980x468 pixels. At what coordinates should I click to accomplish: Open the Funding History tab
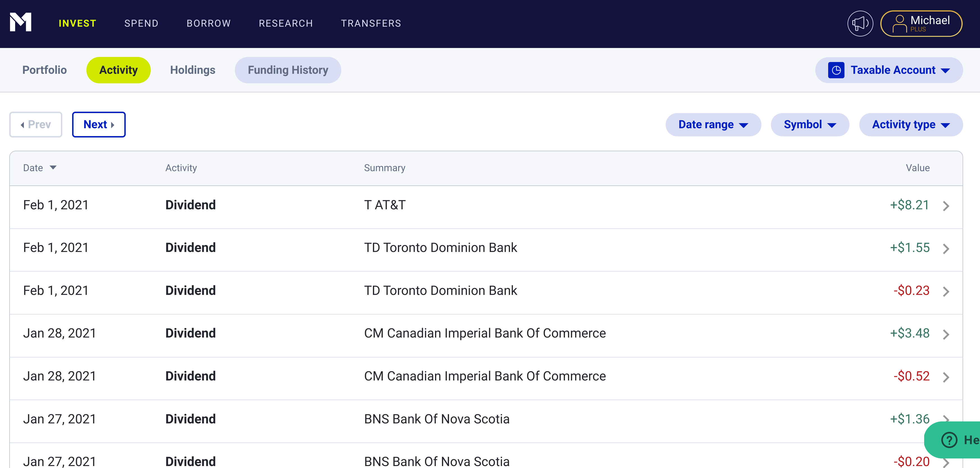(x=288, y=70)
